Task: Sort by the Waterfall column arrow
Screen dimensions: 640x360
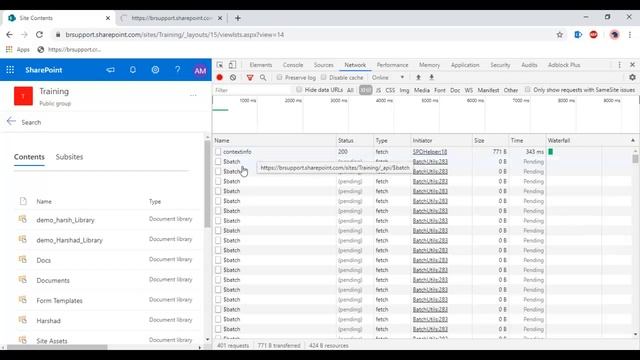Action: (633, 140)
